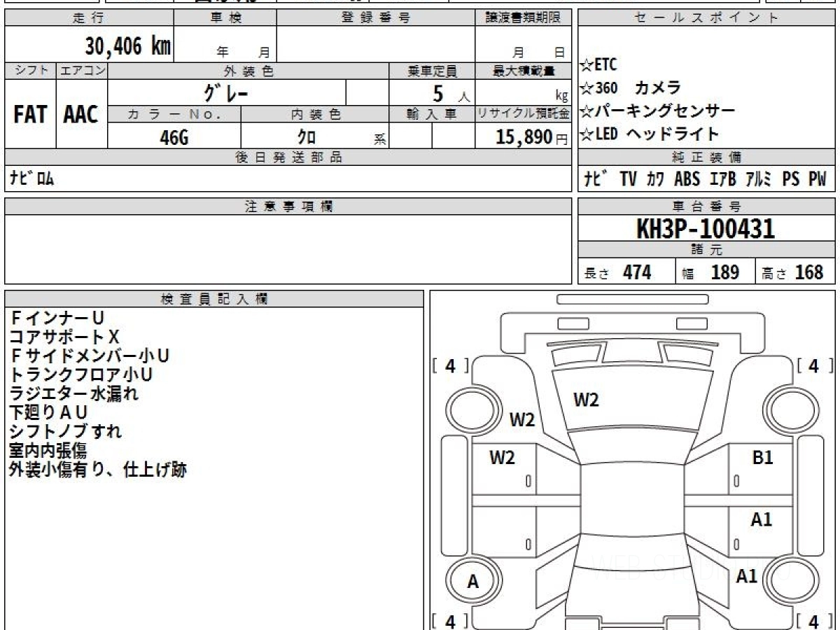Click the note シフトノブすれ
Viewport: 840px width, 630px height.
65,431
